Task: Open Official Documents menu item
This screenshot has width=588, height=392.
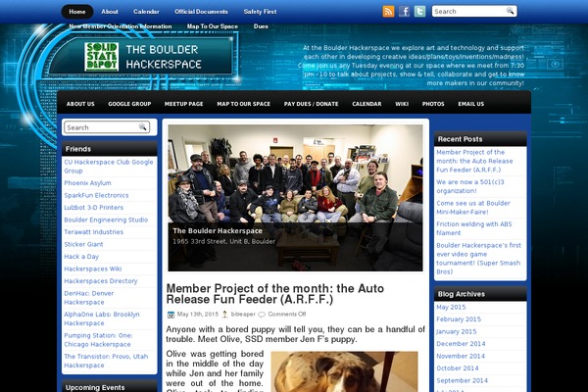Action: [x=201, y=12]
